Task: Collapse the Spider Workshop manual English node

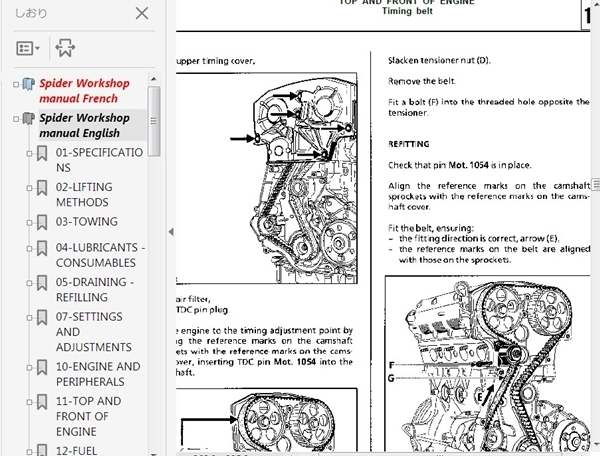Action: (16, 119)
